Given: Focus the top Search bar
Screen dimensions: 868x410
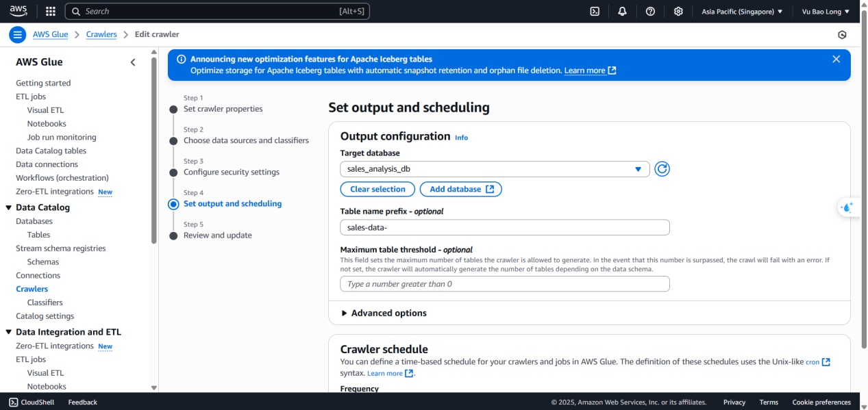Looking at the screenshot, I should [217, 11].
